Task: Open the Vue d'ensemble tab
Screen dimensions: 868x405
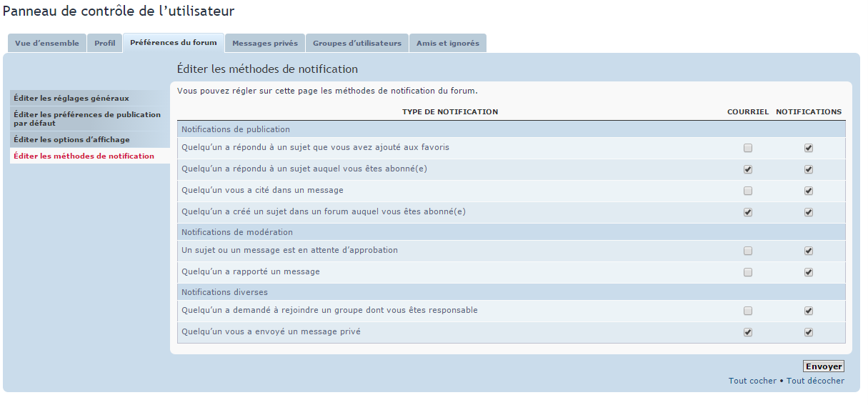Action: click(47, 43)
